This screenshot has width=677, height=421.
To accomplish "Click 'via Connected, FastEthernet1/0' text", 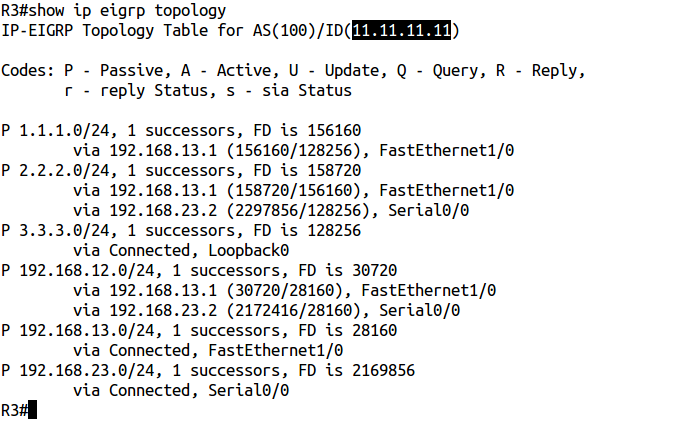I will [x=208, y=350].
